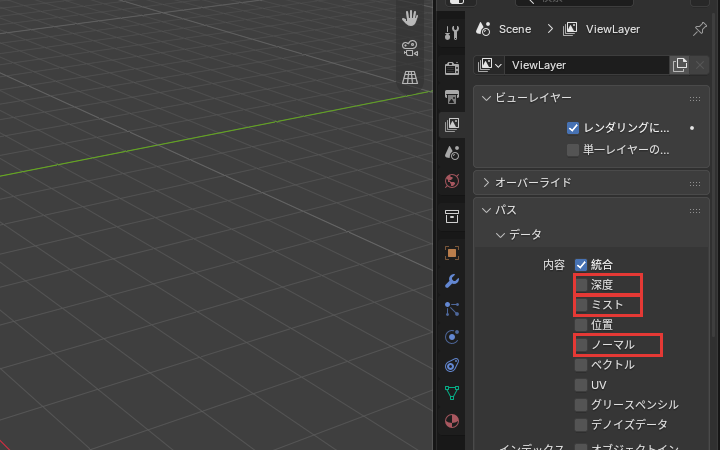Viewport: 720px width, 450px height.
Task: Click the 内容 label text
Action: pyautogui.click(x=554, y=265)
